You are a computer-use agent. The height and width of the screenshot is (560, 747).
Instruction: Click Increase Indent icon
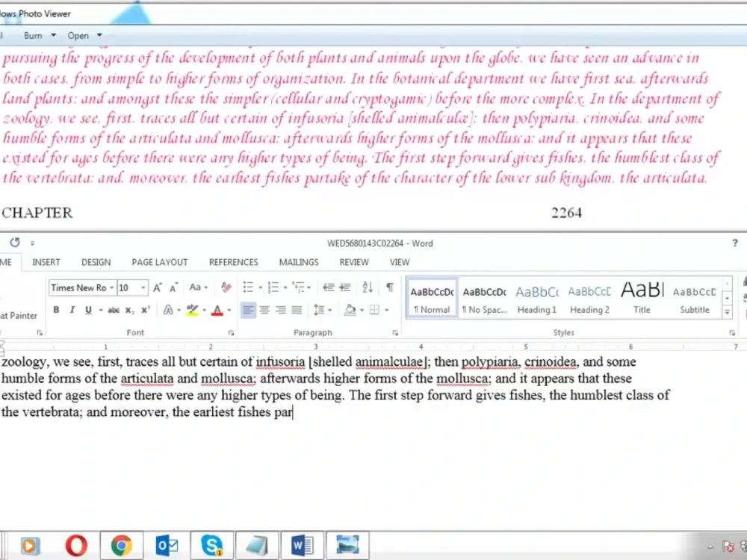coord(345,287)
